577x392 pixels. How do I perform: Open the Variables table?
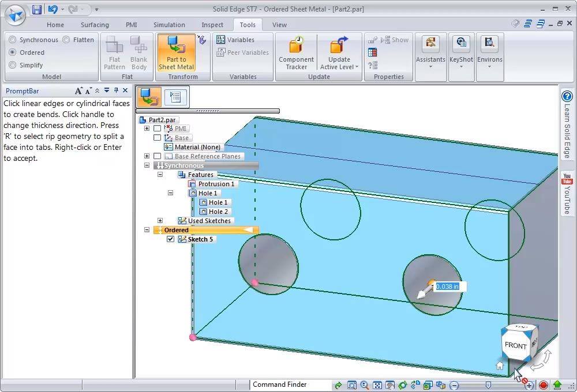point(235,40)
